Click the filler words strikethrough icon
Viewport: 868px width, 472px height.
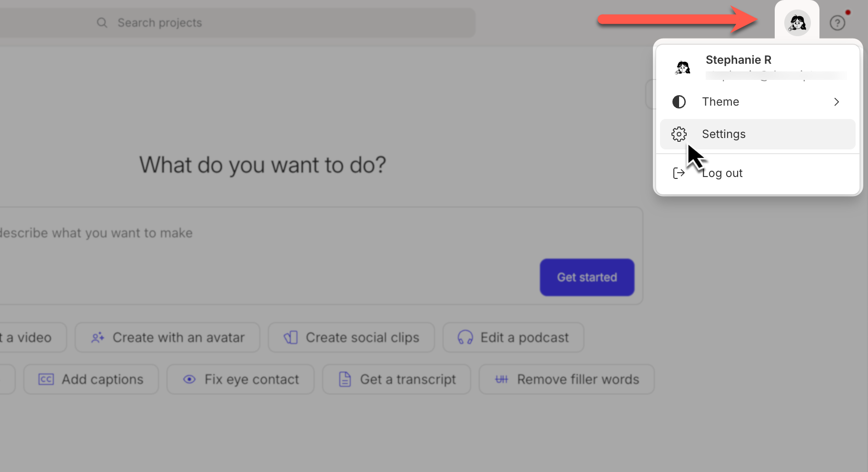click(x=502, y=380)
